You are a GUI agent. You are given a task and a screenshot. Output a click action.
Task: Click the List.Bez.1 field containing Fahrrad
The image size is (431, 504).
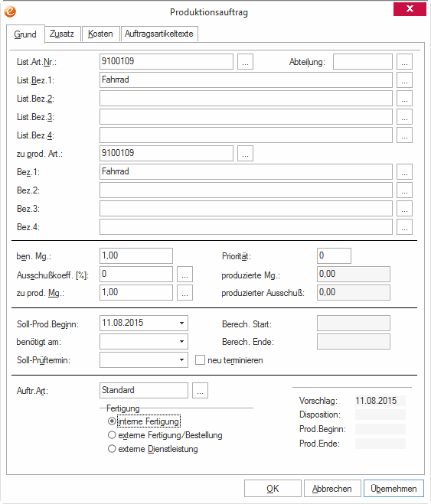point(246,80)
